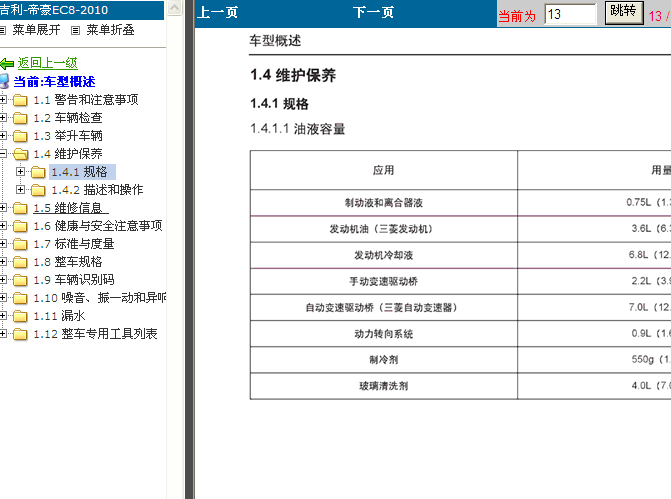The image size is (671, 499).
Task: Click the folder icon of 1.6 健康与安全注意事项
Action: [20, 226]
